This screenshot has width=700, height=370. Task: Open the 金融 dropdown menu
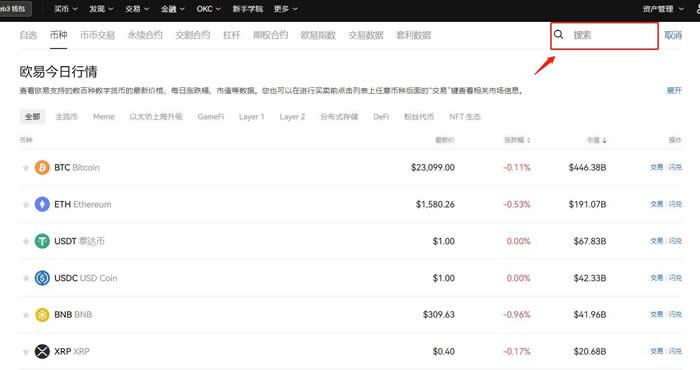pyautogui.click(x=172, y=9)
